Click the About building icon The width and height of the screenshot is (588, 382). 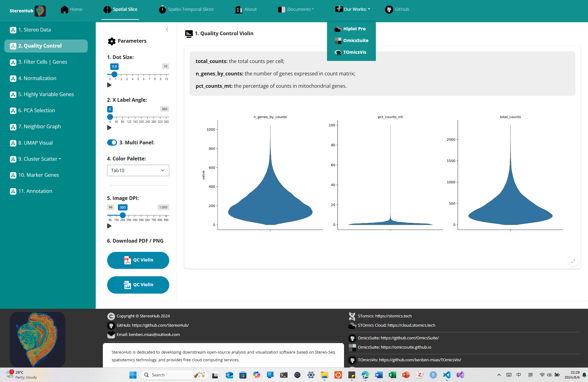[239, 10]
